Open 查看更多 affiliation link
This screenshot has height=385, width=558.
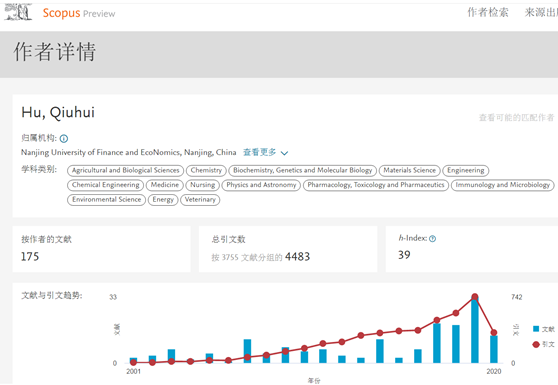pos(259,152)
